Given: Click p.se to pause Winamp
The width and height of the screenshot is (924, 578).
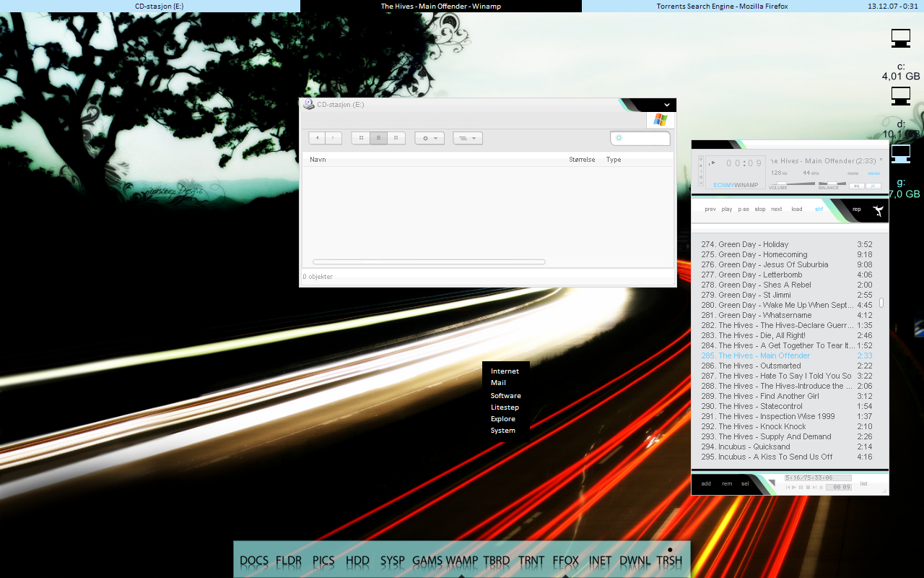Looking at the screenshot, I should pos(744,210).
